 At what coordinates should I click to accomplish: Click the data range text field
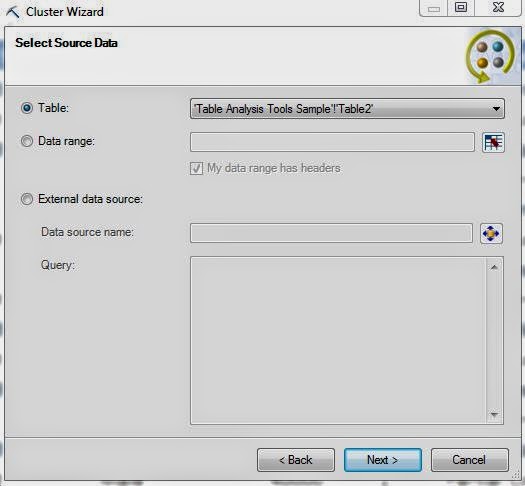click(332, 142)
